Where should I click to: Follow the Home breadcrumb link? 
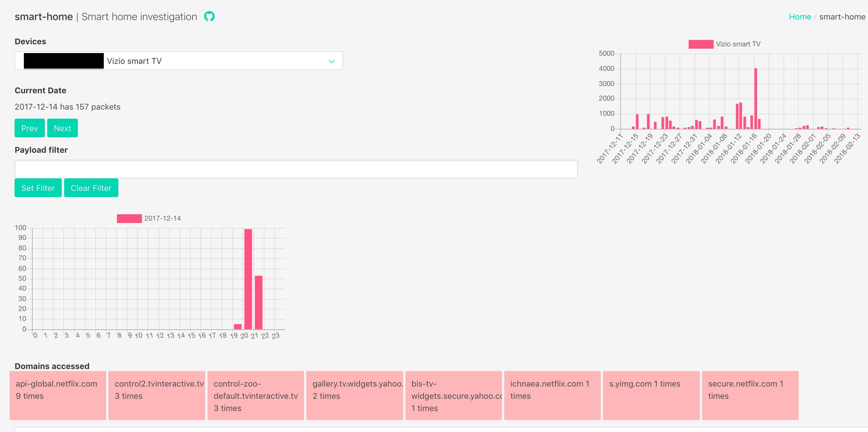pos(800,17)
